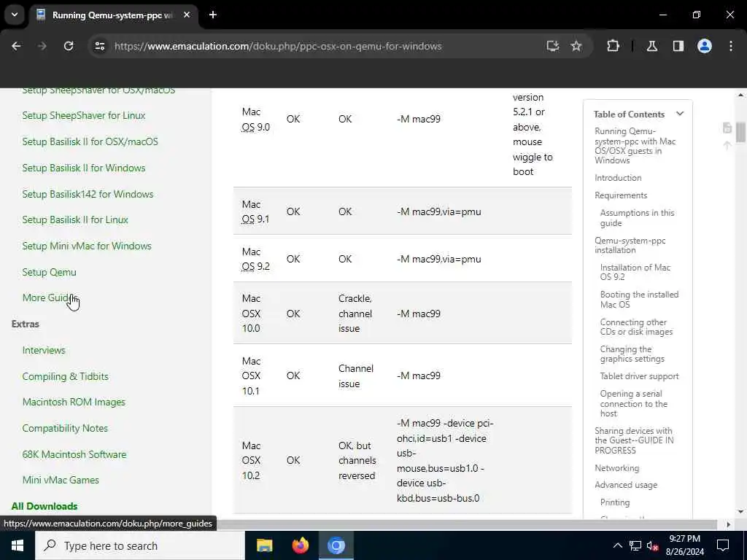Open Macintosh ROM Images page
747x560 pixels.
point(74,402)
